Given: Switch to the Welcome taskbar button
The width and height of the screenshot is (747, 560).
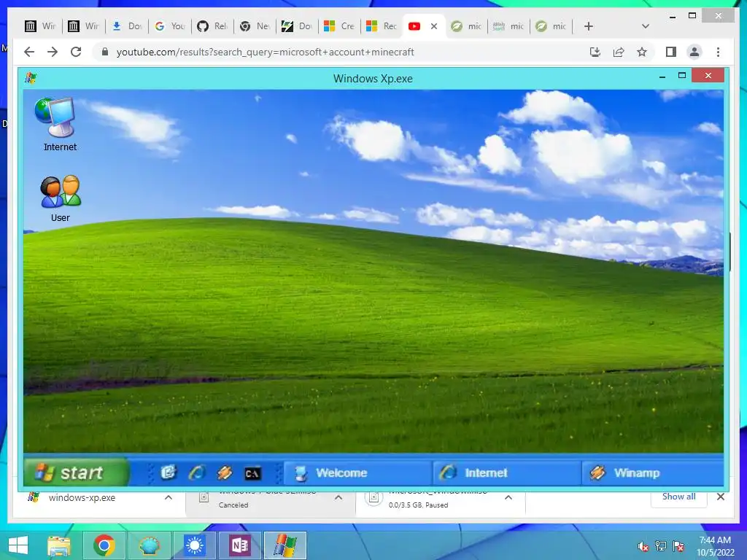Looking at the screenshot, I should coord(357,472).
